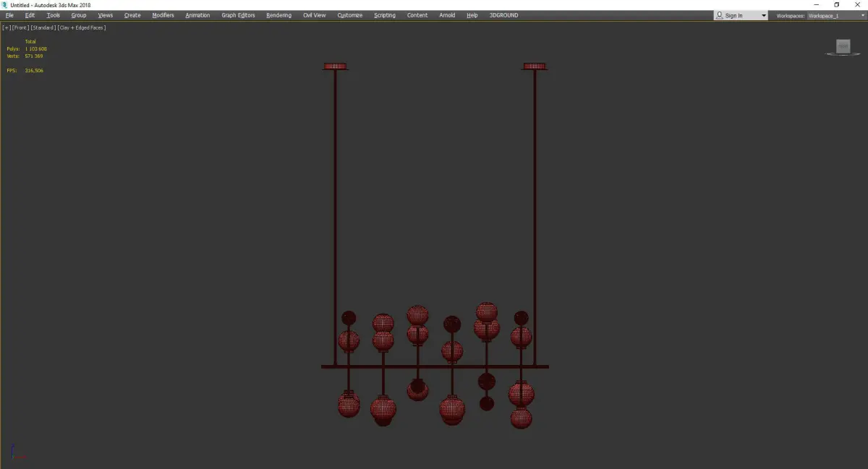The image size is (868, 469).
Task: Restore down the 3ds Max window
Action: [837, 5]
